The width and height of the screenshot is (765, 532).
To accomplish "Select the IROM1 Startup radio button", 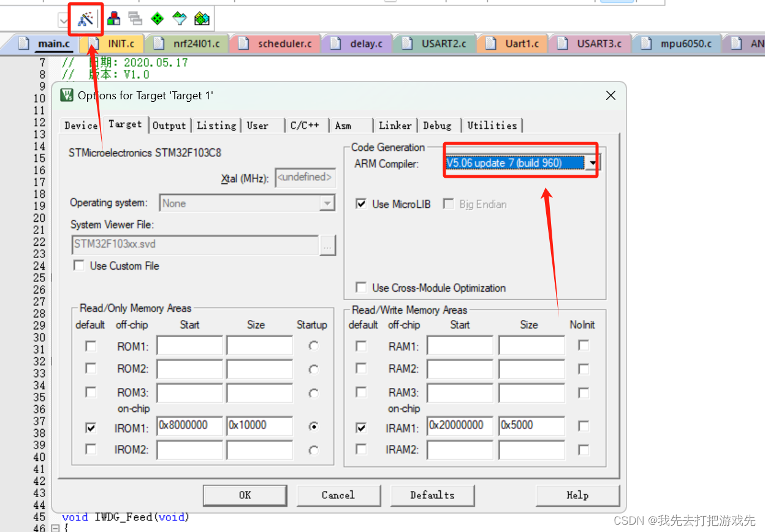I will click(314, 426).
